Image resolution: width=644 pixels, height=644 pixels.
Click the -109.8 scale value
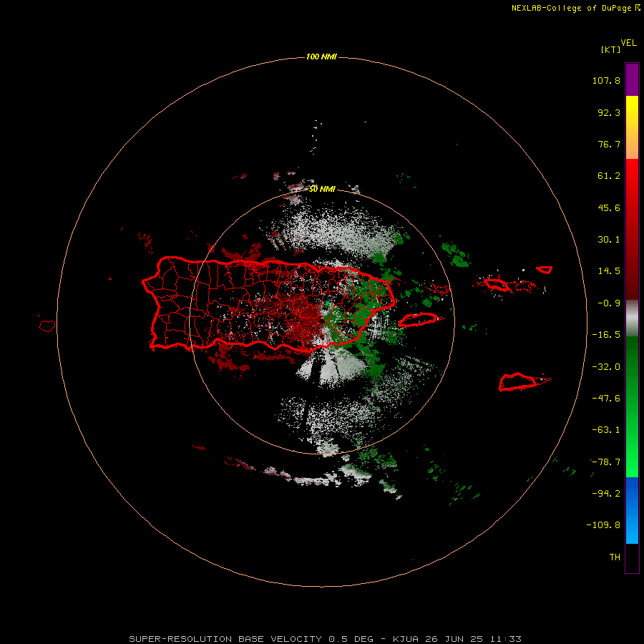[603, 525]
